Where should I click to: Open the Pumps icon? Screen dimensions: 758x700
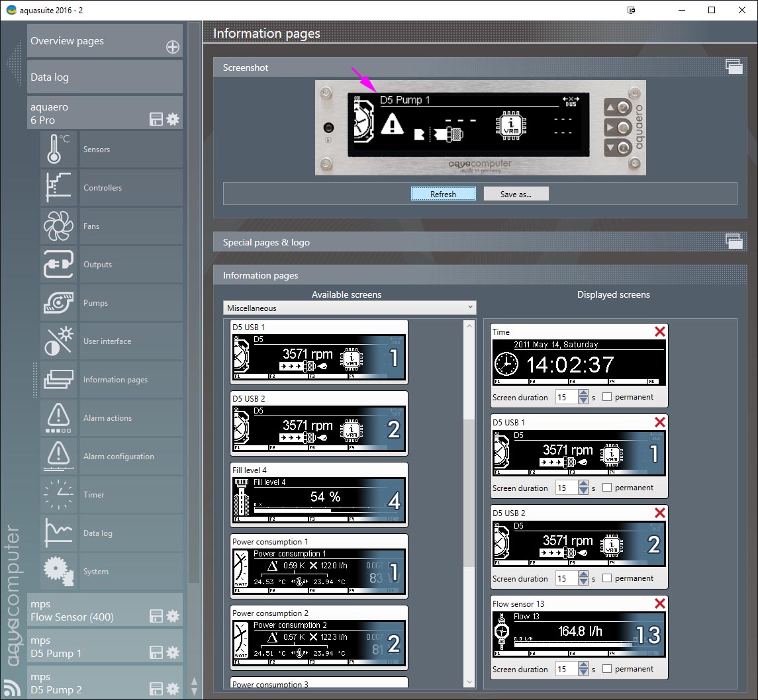click(x=59, y=303)
